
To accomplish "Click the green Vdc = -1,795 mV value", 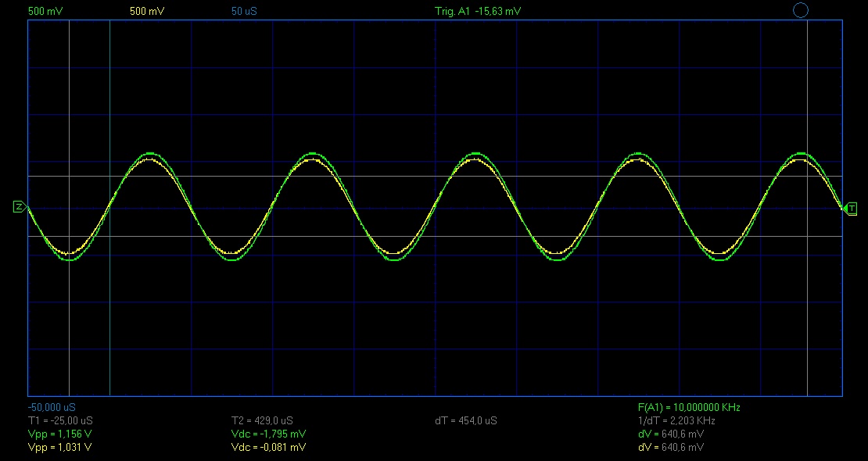I will (268, 434).
